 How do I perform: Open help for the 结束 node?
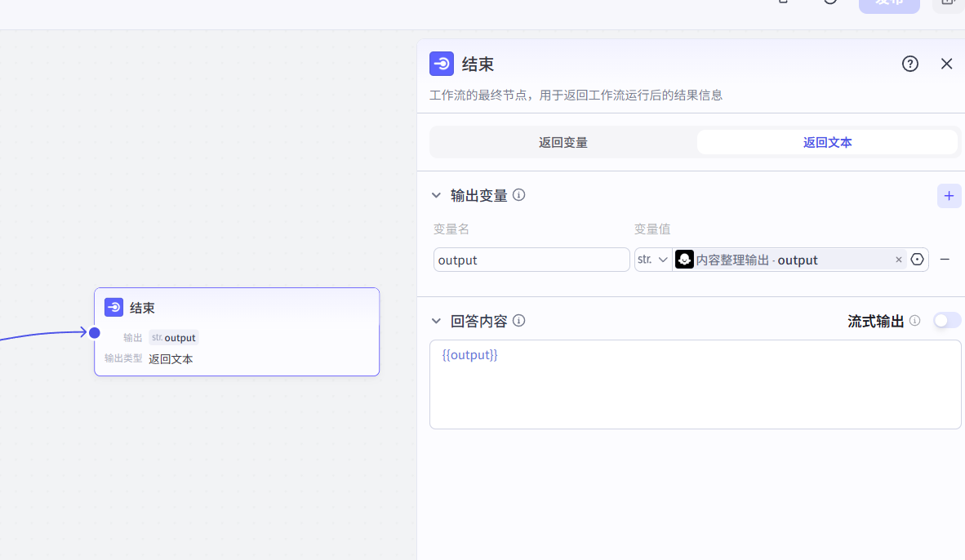(909, 64)
